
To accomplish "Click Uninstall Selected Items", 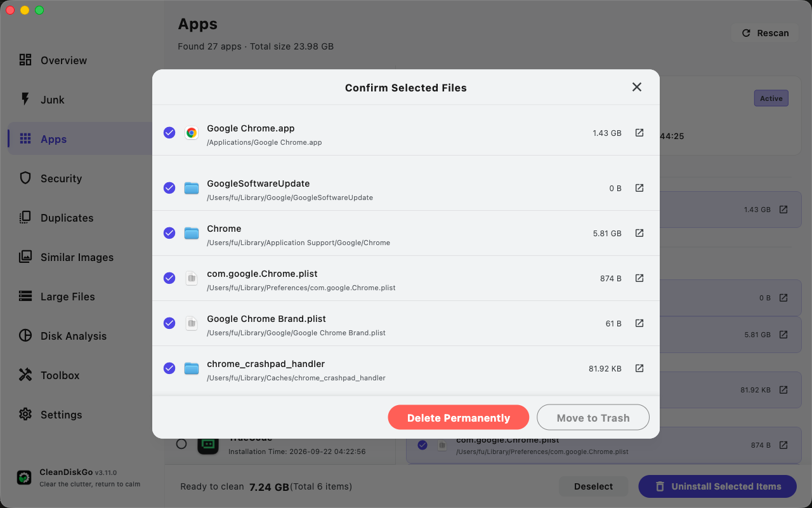I will click(x=717, y=486).
